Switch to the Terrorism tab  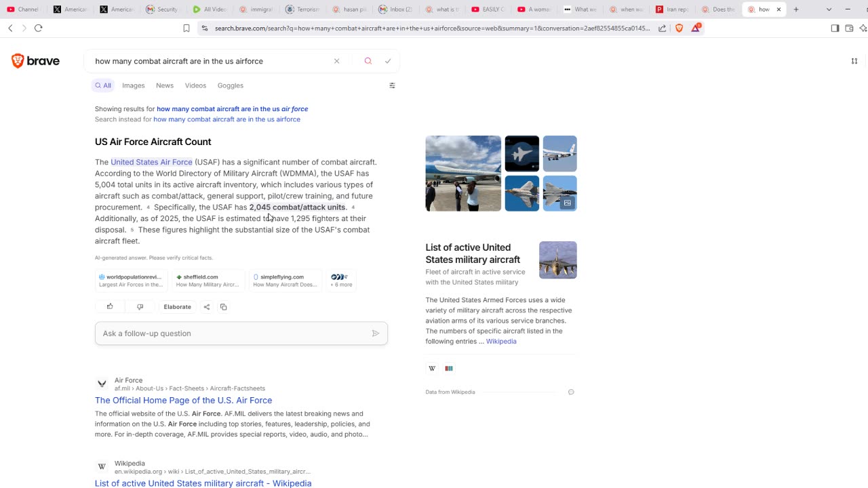click(x=303, y=9)
